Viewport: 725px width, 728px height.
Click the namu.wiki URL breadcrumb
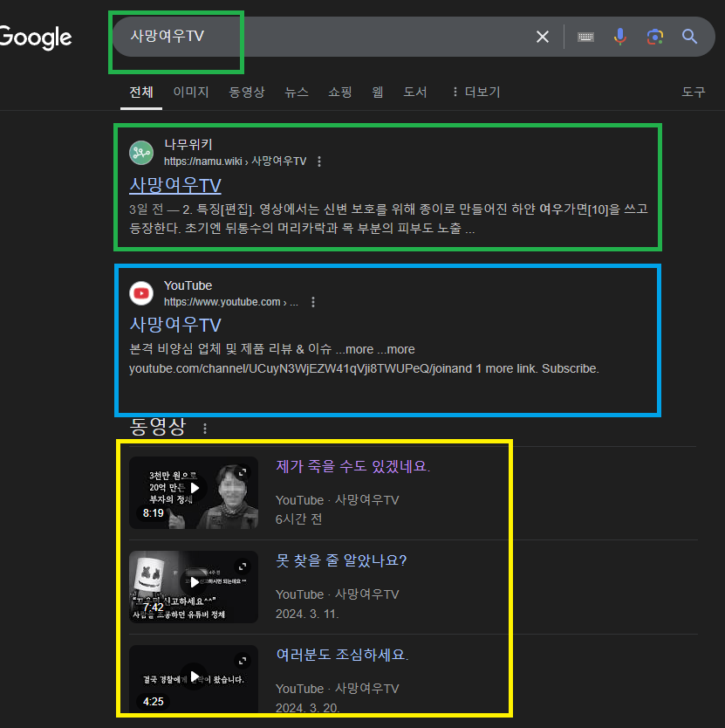pos(235,161)
